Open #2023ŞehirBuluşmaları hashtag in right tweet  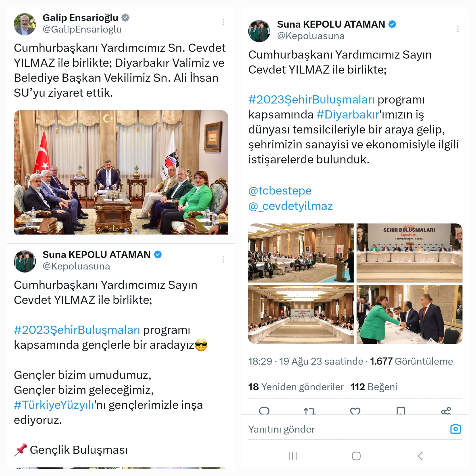click(311, 99)
